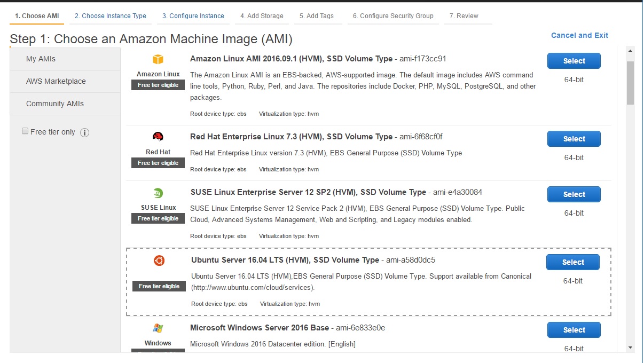Select Ubuntu Server 16.04 LTS AMI
Screen dimensions: 644x363
[573, 262]
